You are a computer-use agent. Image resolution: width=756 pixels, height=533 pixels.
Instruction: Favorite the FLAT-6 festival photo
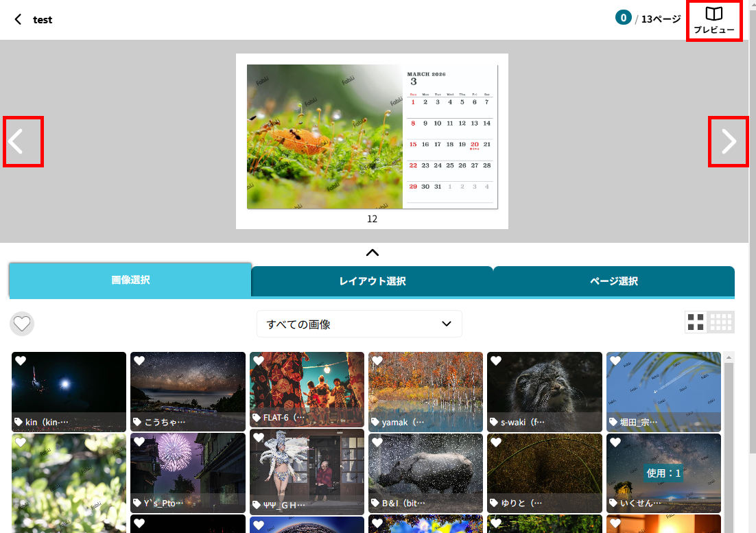tap(259, 361)
